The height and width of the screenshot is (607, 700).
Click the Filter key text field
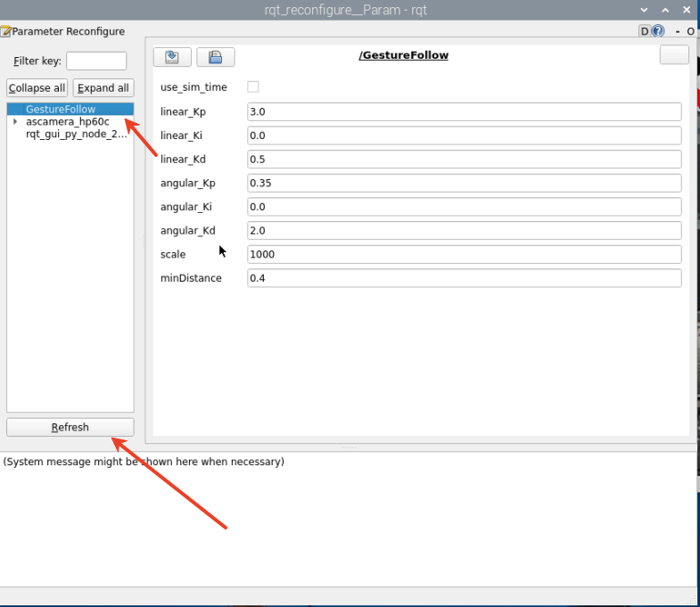pos(96,61)
